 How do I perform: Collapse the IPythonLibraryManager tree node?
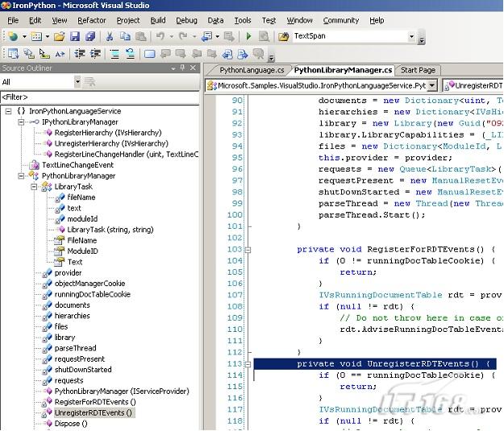pos(21,122)
